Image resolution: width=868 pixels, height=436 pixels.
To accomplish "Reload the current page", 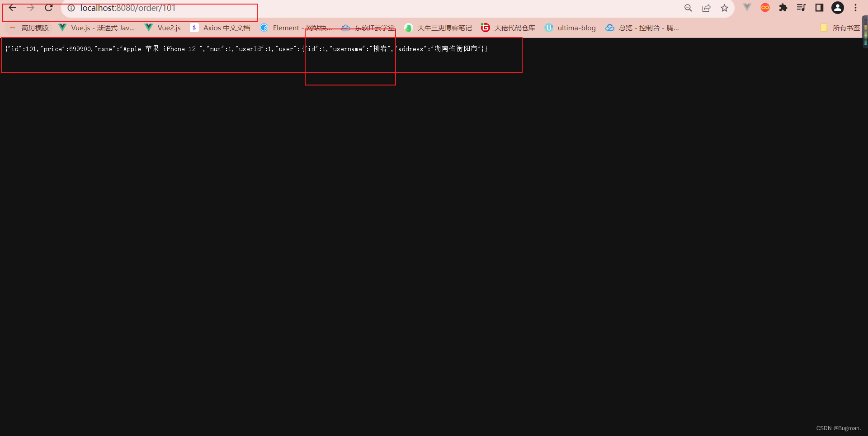I will pos(49,8).
